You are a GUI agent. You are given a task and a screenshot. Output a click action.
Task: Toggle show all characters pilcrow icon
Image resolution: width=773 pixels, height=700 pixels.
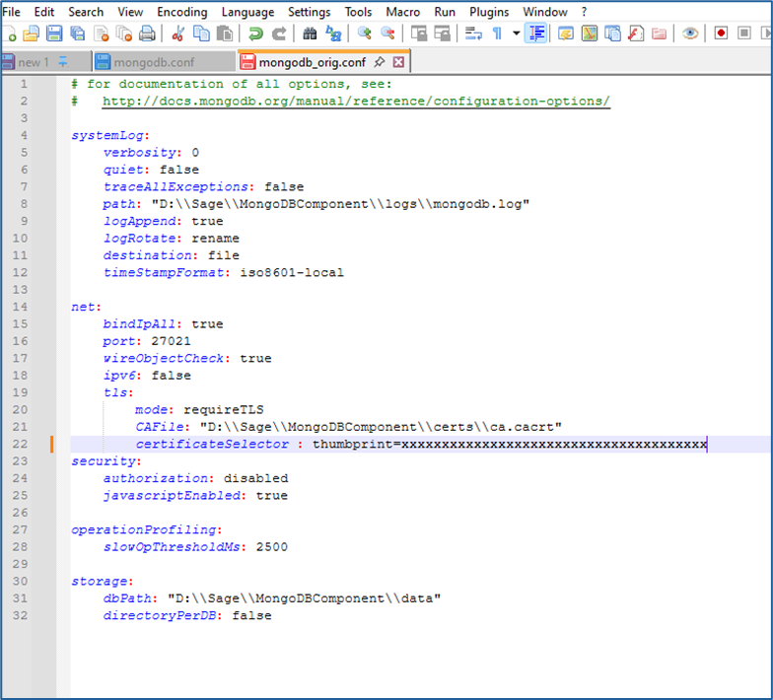(497, 34)
